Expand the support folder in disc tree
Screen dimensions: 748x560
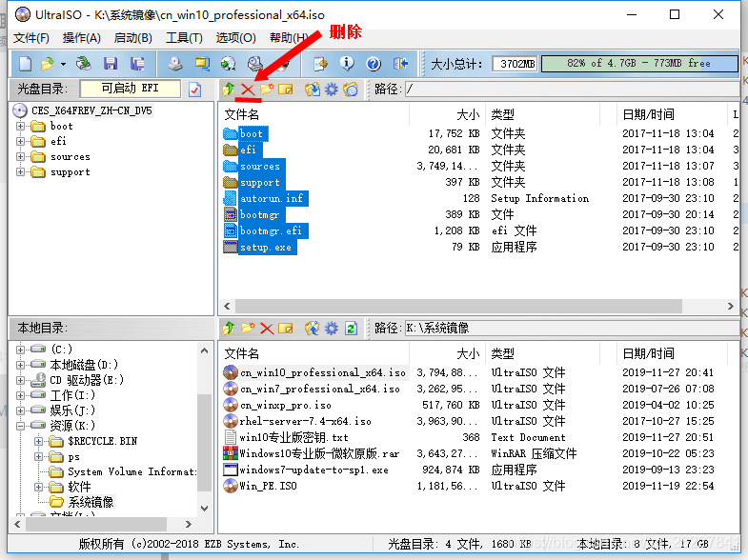(21, 172)
